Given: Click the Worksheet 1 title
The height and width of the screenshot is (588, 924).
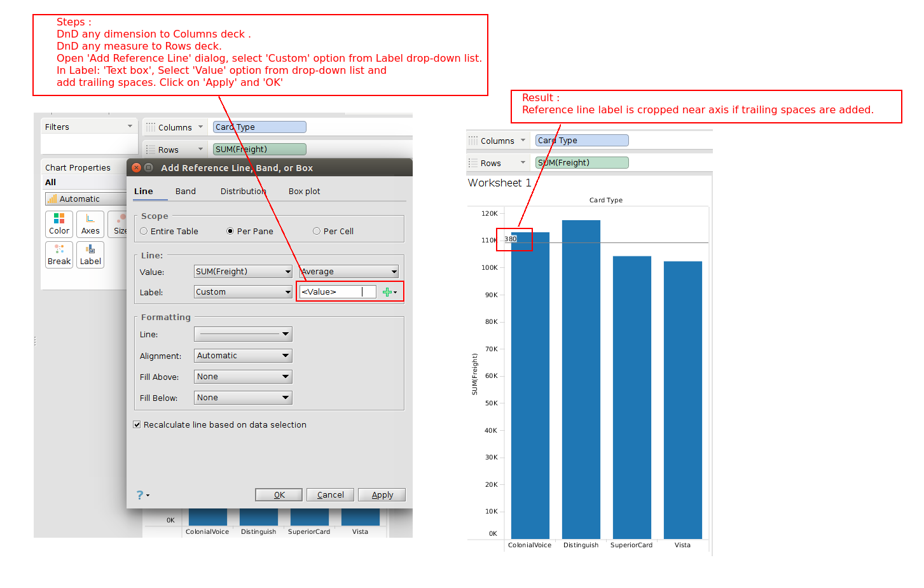Looking at the screenshot, I should [500, 183].
